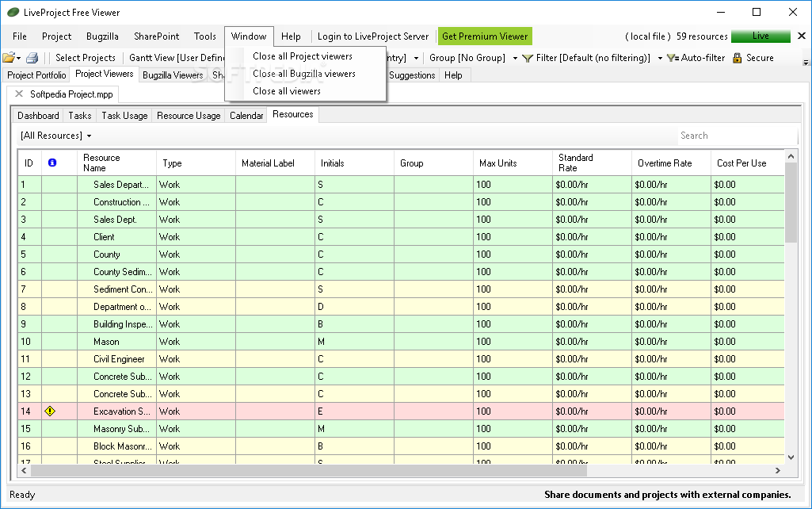This screenshot has width=812, height=509.
Task: Switch to Suggestions tab
Action: 412,75
